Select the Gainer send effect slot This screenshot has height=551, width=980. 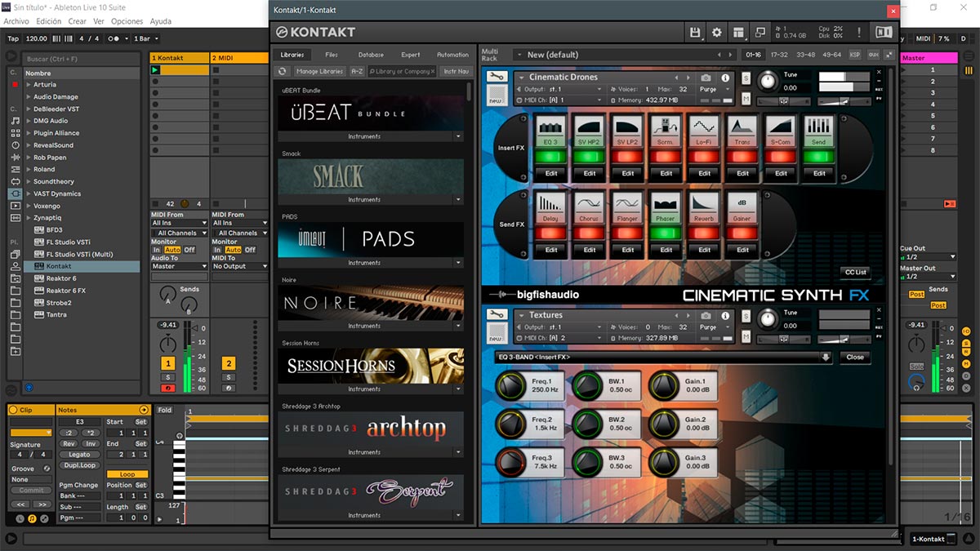[743, 208]
